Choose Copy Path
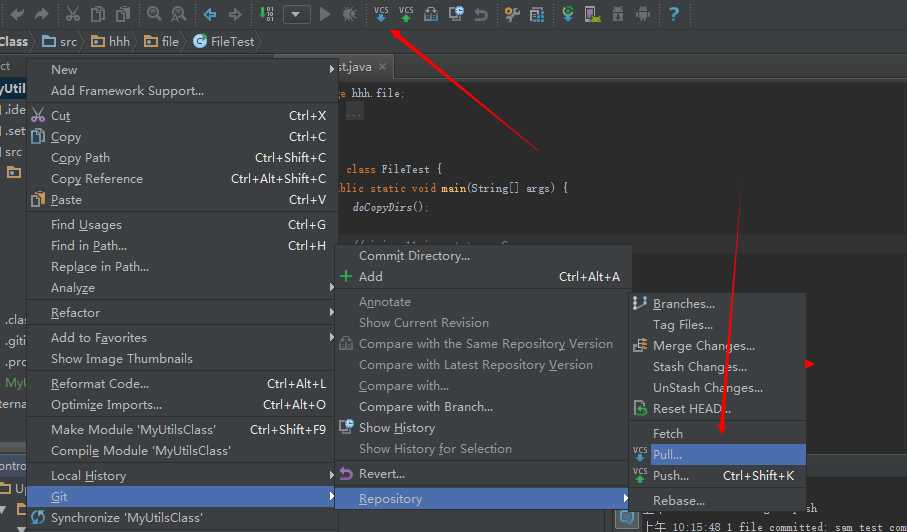The image size is (907, 532). click(183, 158)
